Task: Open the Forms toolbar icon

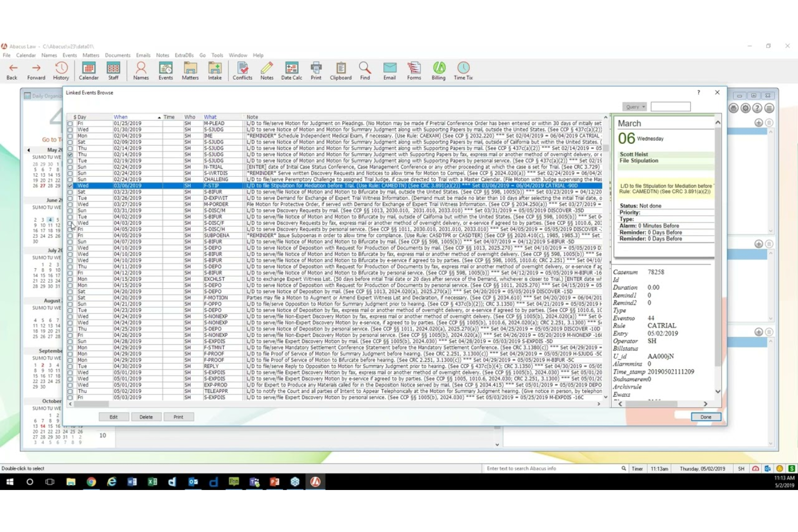Action: pos(414,70)
